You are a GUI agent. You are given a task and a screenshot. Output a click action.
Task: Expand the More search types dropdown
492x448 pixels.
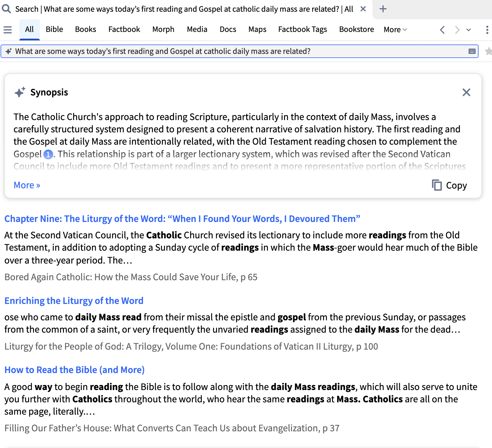coord(395,30)
